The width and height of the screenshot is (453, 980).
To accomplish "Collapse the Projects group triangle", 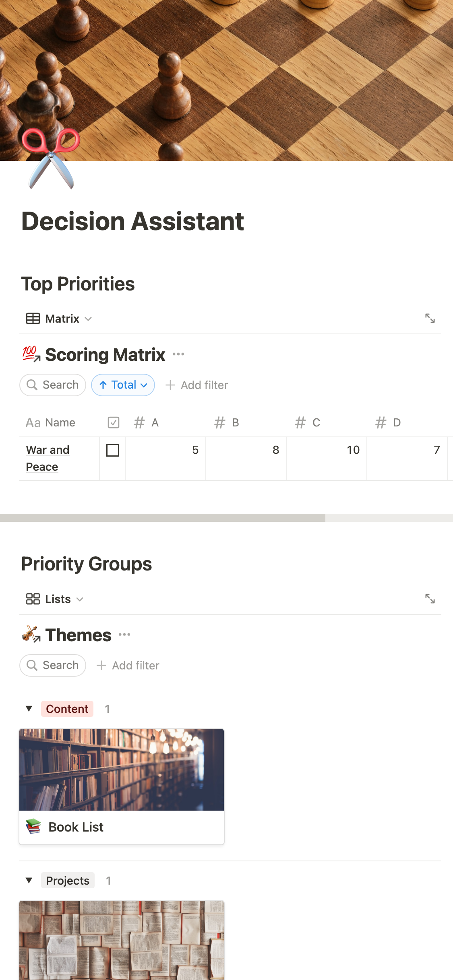I will tap(29, 880).
